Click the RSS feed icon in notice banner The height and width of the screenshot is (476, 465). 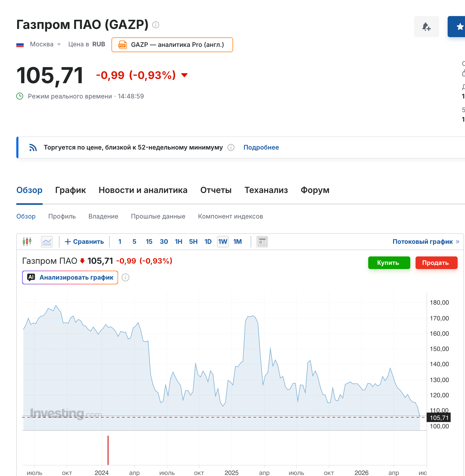coord(33,147)
